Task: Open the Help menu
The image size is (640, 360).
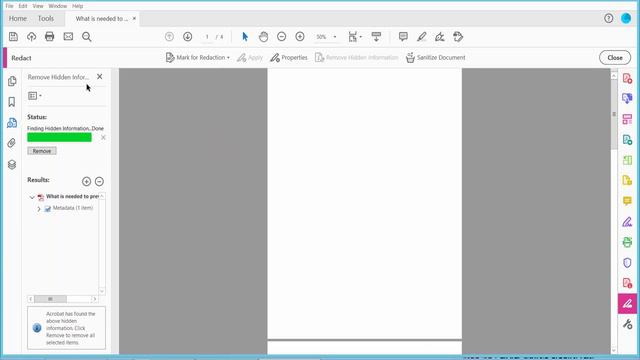Action: click(x=78, y=6)
